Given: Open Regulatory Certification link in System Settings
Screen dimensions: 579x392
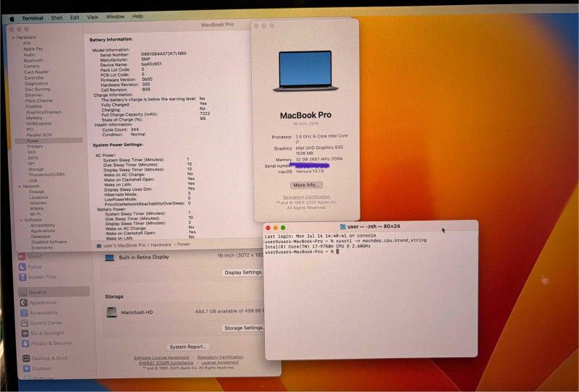Looking at the screenshot, I should tap(220, 357).
